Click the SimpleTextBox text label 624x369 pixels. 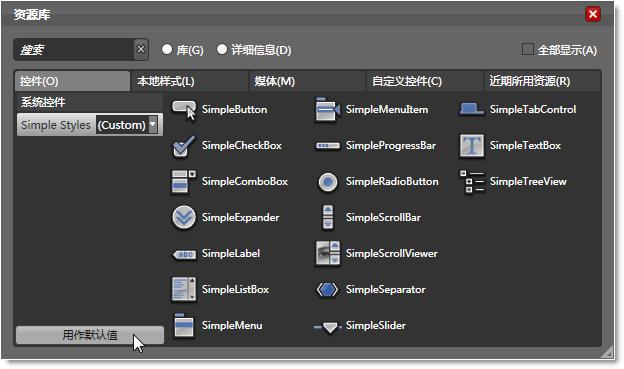point(526,146)
